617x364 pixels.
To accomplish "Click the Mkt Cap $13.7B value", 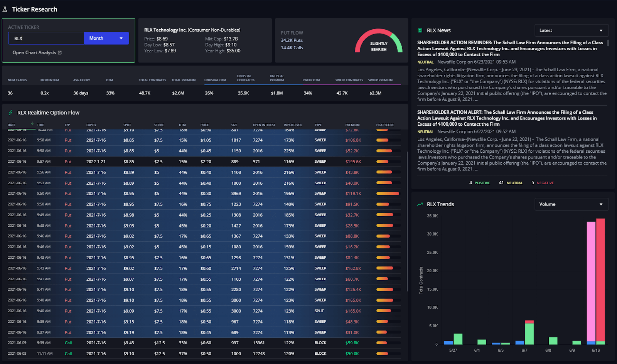I will [x=231, y=39].
